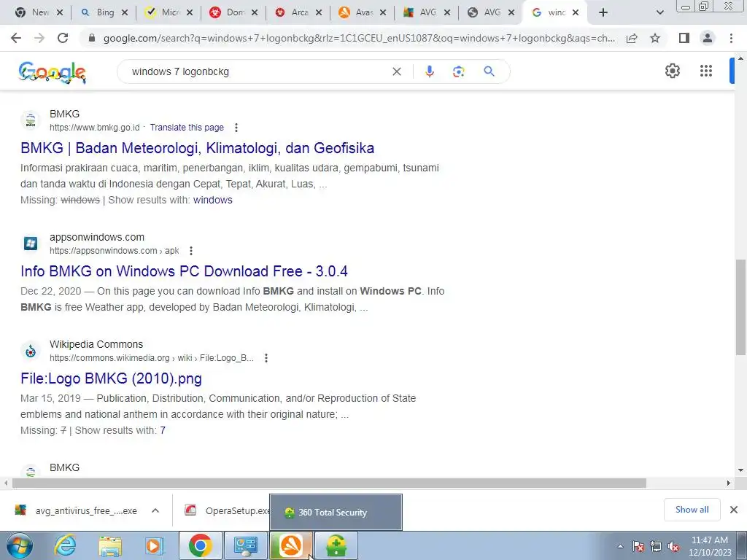Open Google quick settings gear
This screenshot has width=747, height=560.
click(672, 71)
